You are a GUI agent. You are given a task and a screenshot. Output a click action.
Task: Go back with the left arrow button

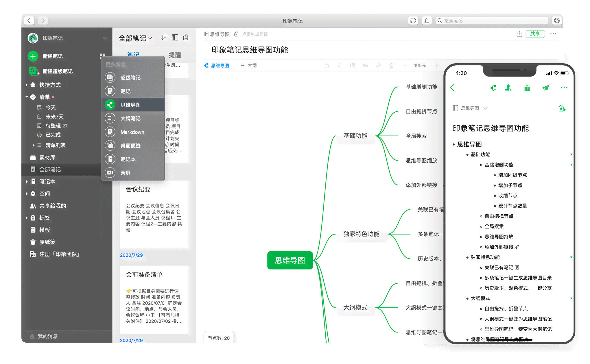click(29, 21)
